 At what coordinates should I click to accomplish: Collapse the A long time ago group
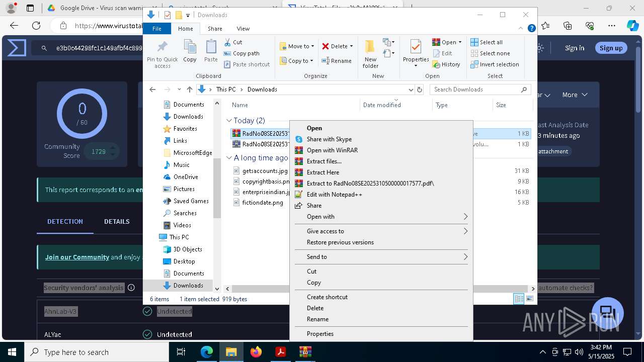coord(229,158)
